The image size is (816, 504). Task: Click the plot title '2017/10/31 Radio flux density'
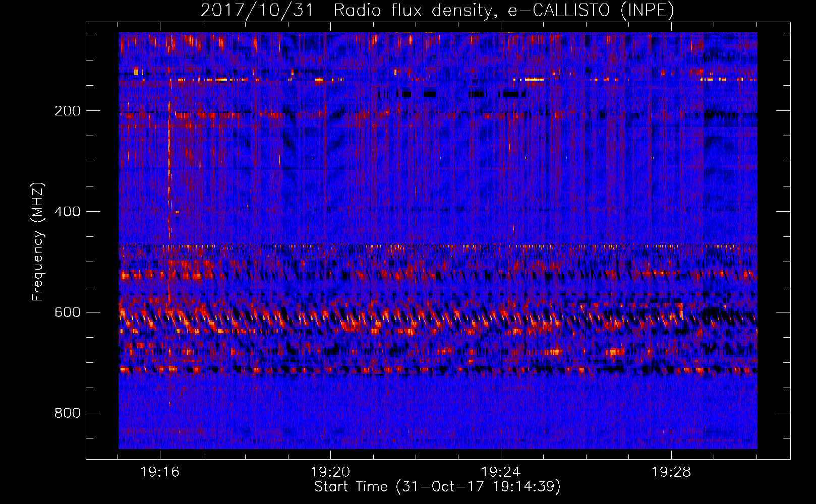tap(437, 10)
